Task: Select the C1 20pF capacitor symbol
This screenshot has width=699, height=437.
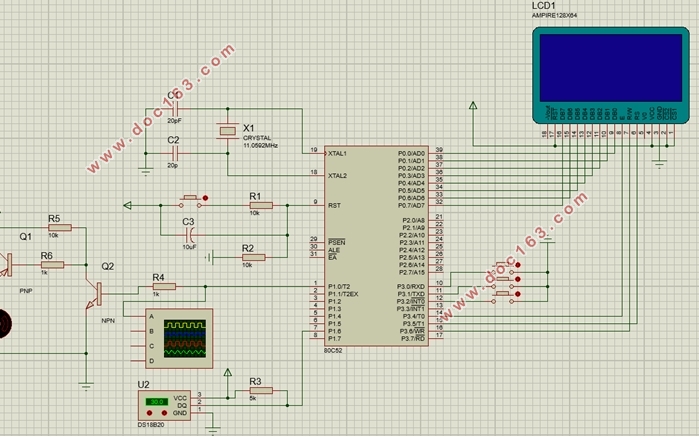Action: 175,108
